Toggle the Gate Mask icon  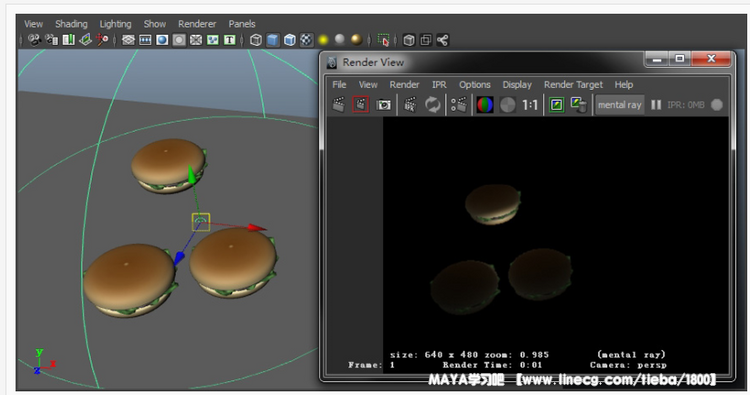tap(179, 40)
